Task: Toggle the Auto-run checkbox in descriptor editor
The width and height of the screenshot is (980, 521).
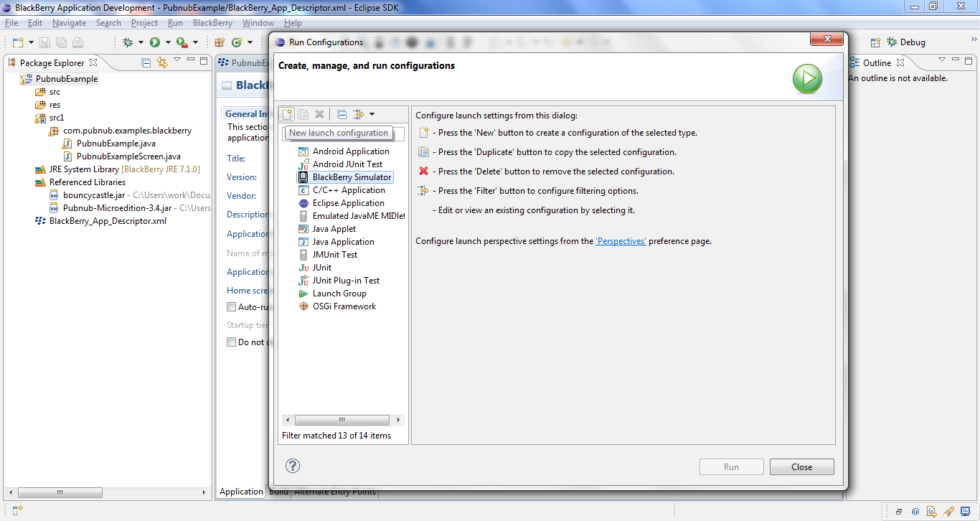Action: 231,306
